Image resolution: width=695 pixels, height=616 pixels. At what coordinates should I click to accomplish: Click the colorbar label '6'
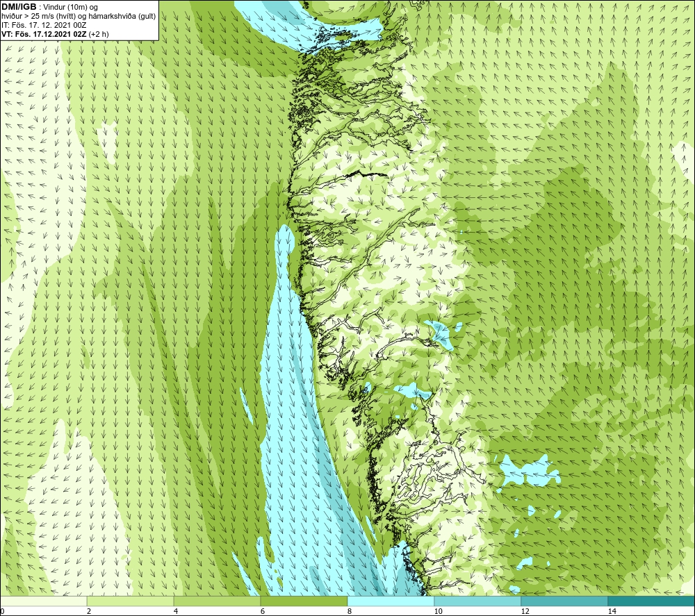pos(263,611)
